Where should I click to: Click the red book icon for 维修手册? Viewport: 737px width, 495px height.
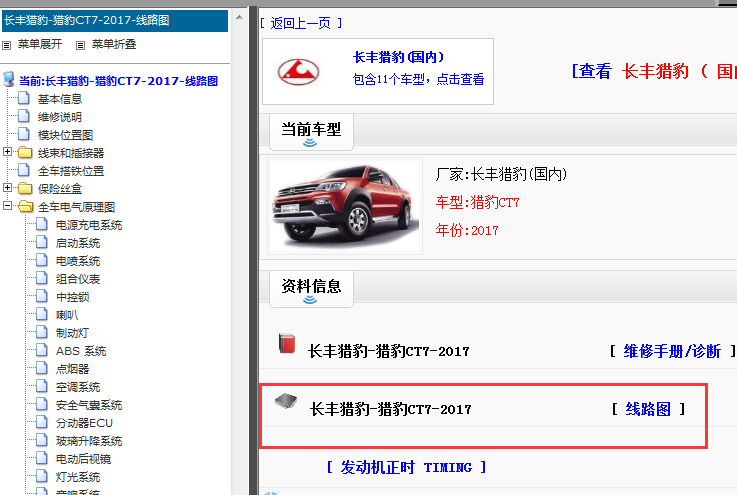tap(287, 343)
